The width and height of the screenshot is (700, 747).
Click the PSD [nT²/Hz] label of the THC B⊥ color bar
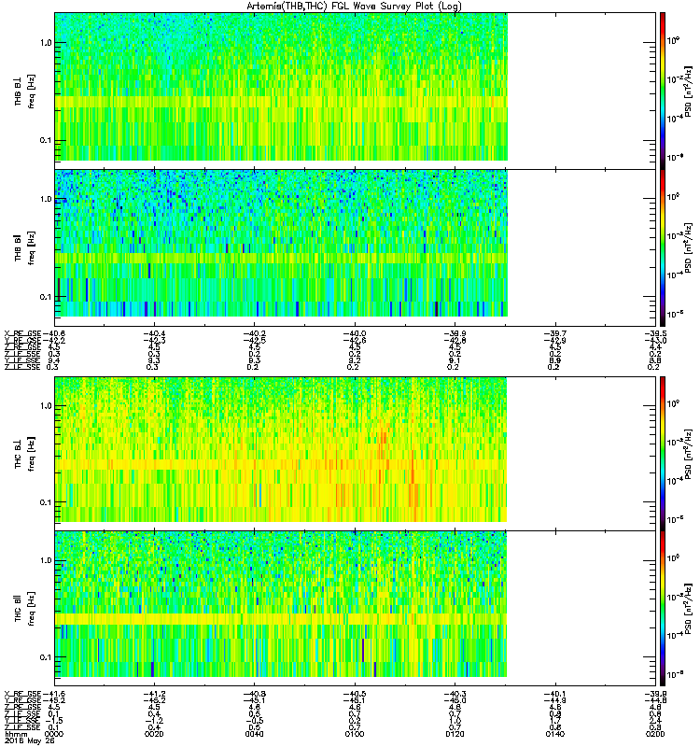[x=688, y=454]
